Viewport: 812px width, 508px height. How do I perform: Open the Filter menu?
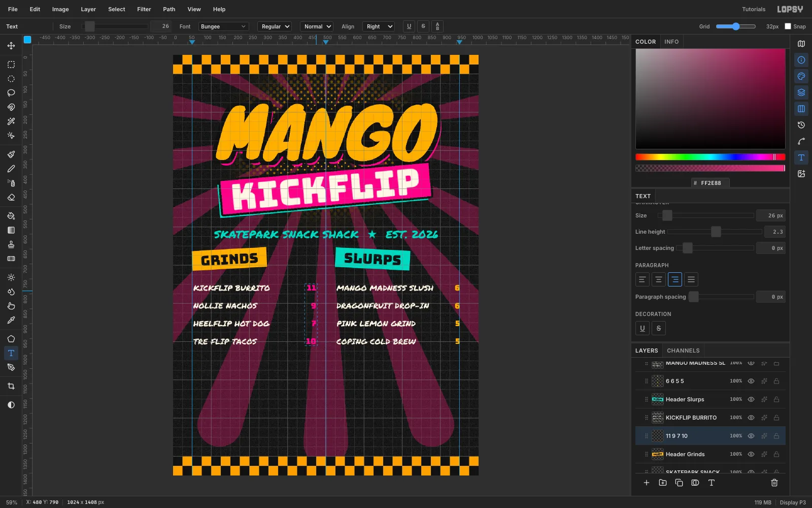(x=144, y=9)
